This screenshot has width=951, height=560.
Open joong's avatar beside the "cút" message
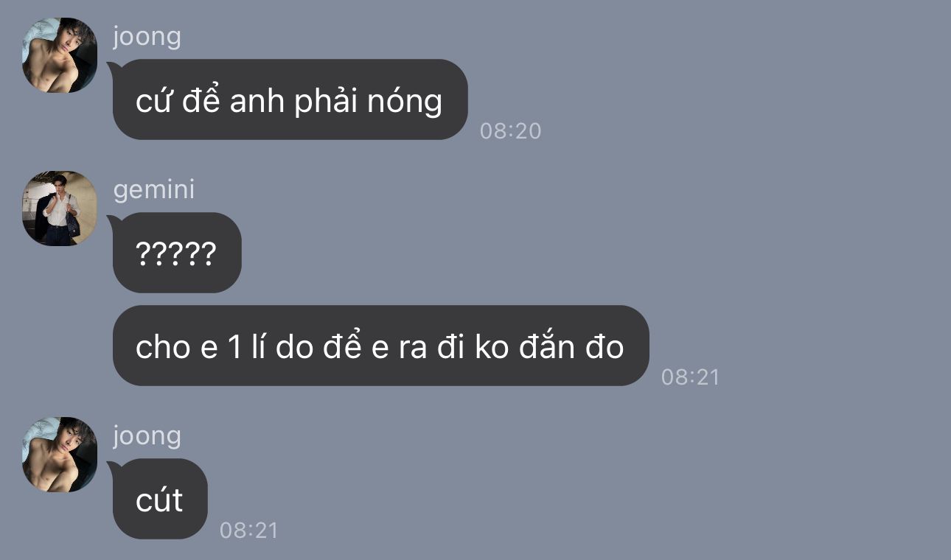(x=60, y=455)
